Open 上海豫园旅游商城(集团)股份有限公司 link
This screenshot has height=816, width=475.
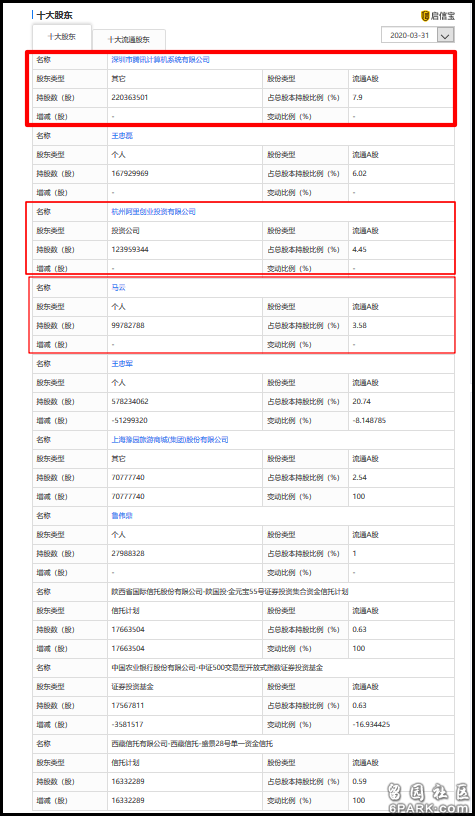tap(170, 440)
